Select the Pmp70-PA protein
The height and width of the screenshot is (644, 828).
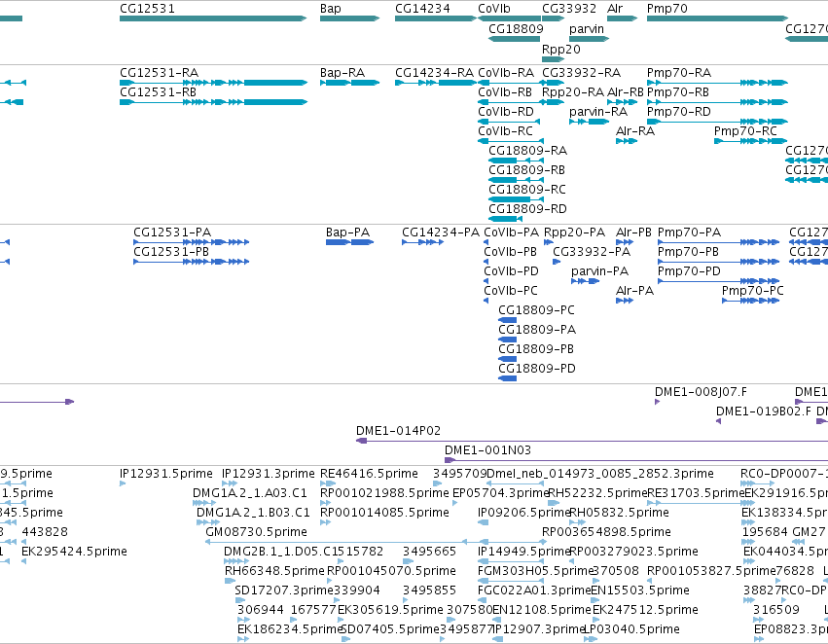point(718,242)
